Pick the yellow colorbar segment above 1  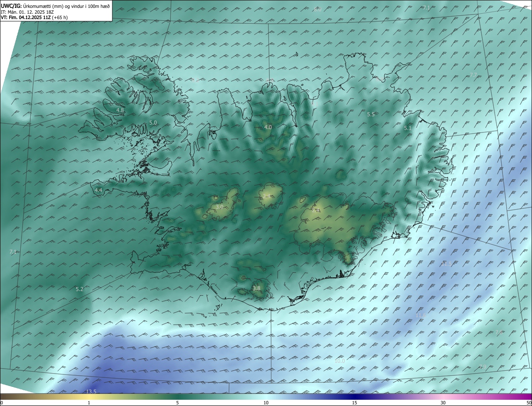click(x=89, y=396)
